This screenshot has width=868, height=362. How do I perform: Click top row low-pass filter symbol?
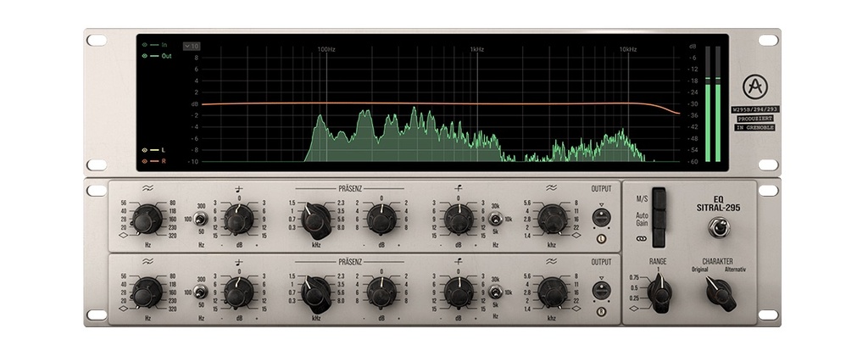pos(552,188)
